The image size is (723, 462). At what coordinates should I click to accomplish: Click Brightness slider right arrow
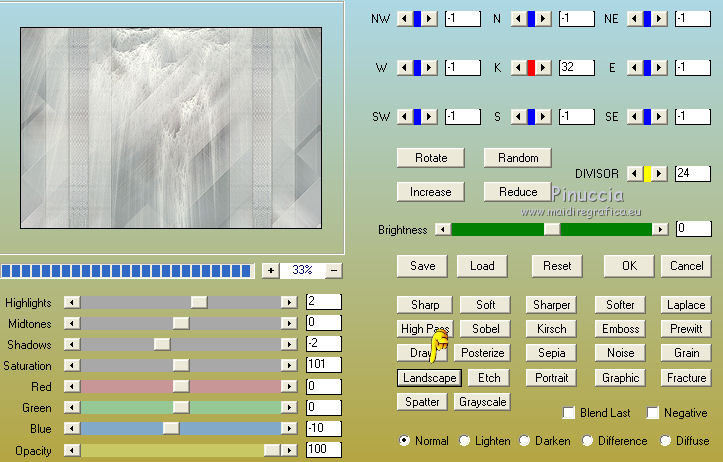(660, 229)
